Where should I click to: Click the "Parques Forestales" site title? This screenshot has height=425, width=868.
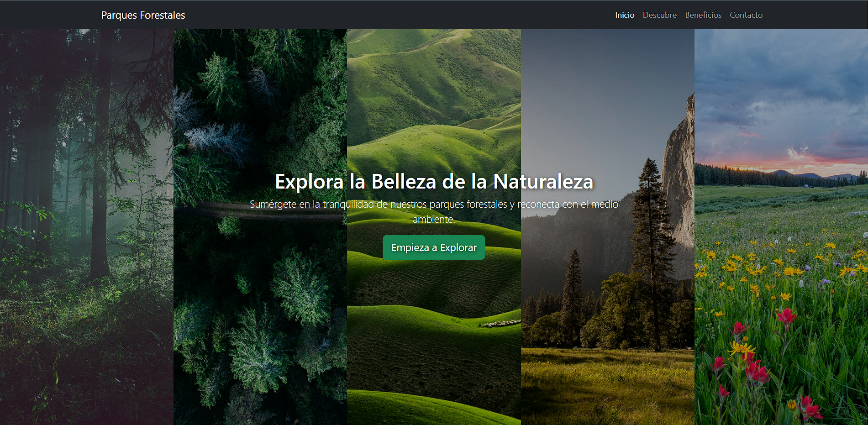[142, 15]
